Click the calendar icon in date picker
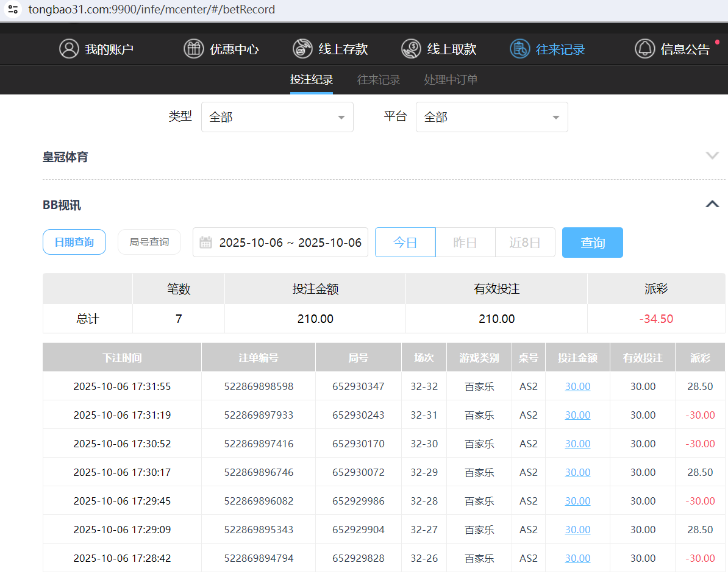728x585 pixels. 206,242
